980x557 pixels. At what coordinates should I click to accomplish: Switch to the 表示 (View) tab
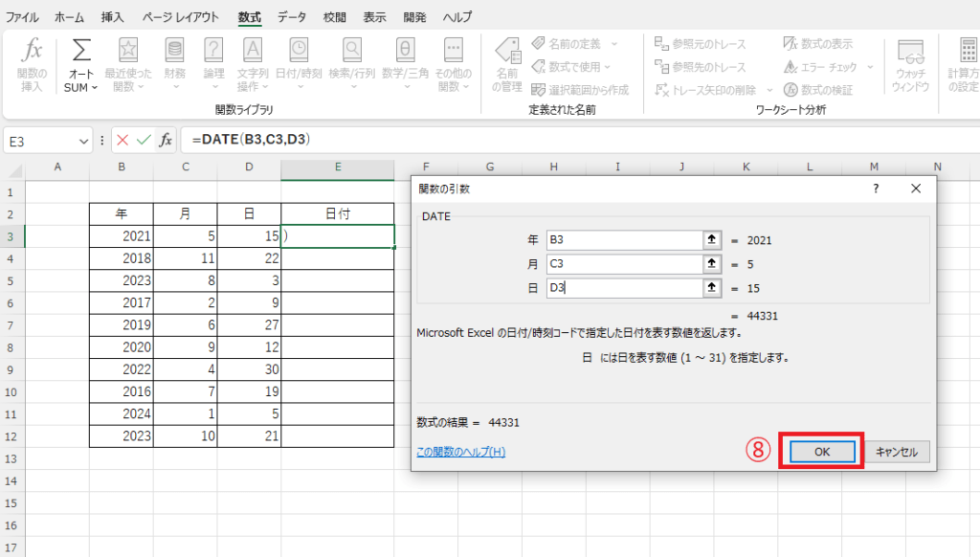click(374, 17)
